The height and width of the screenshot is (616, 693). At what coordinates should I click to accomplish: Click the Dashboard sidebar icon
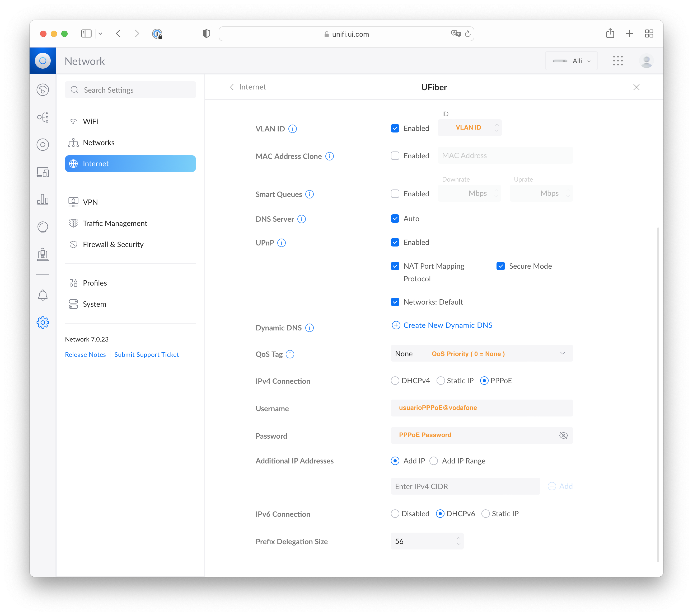[43, 90]
